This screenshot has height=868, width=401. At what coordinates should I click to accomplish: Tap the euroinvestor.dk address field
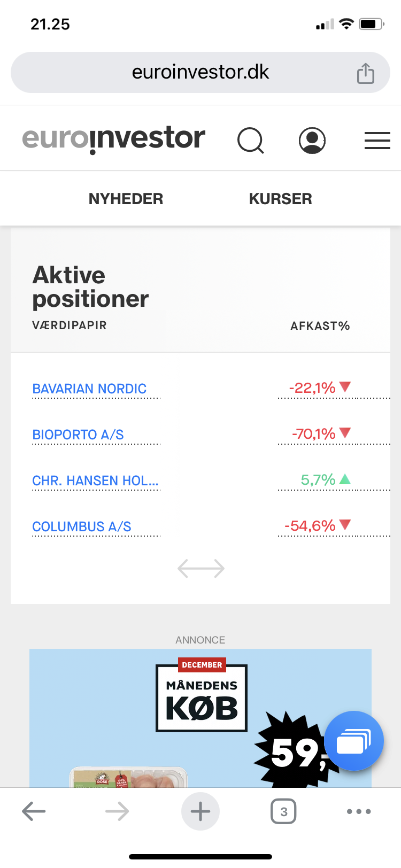[x=200, y=72]
